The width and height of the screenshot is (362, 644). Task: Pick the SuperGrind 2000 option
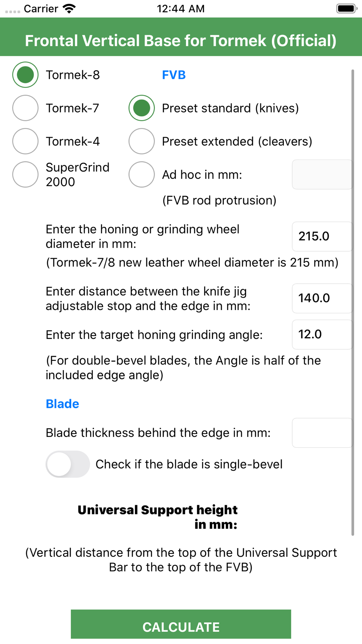pos(25,175)
